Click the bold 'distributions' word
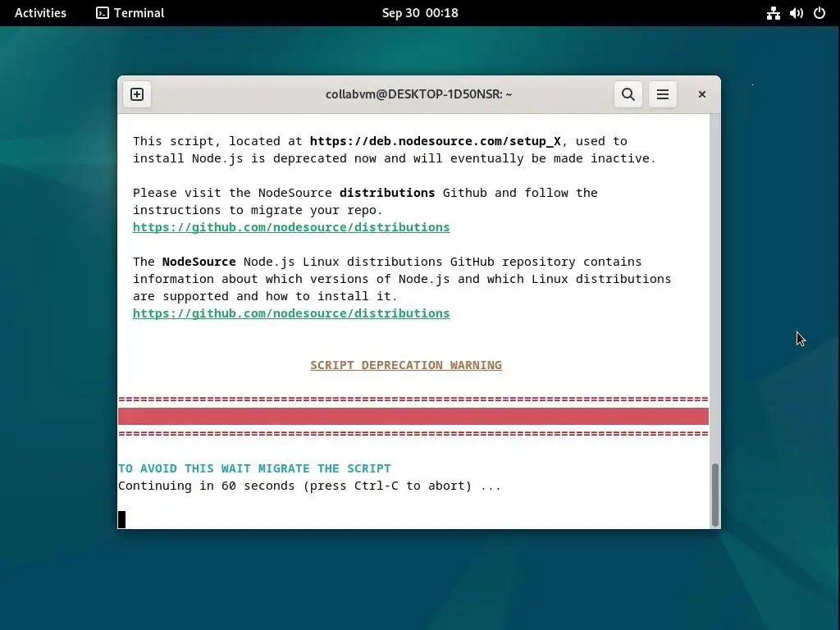Image resolution: width=840 pixels, height=630 pixels. click(x=387, y=193)
